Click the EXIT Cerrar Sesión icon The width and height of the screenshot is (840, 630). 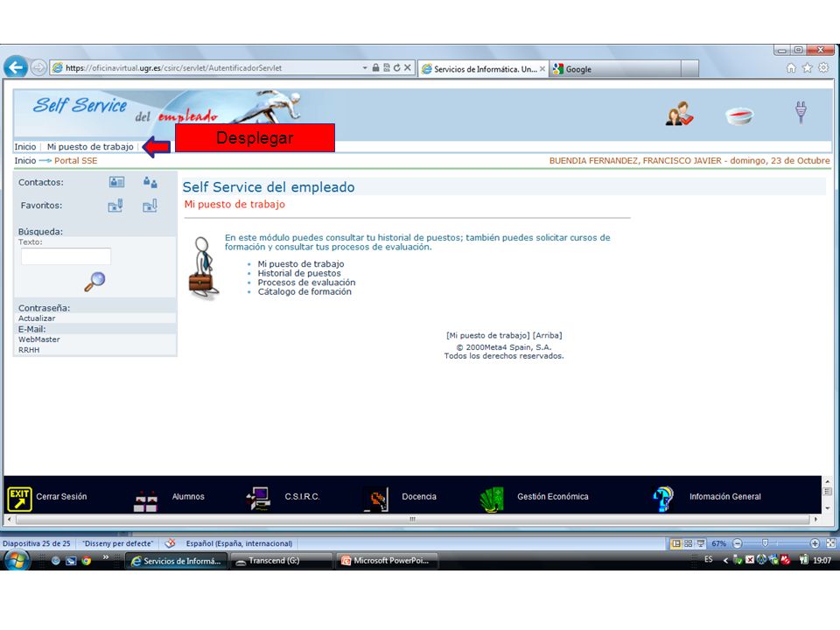point(19,499)
